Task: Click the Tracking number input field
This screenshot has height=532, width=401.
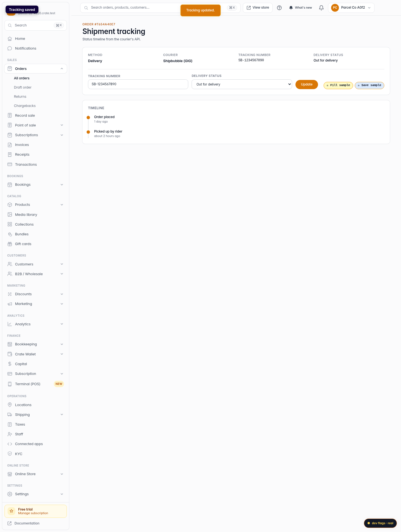Action: [138, 84]
